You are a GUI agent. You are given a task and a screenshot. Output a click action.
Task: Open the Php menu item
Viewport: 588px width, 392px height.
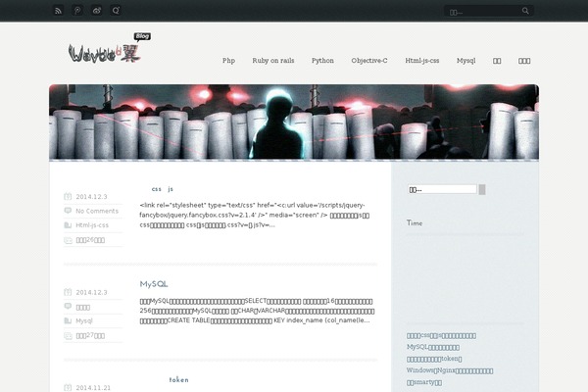pyautogui.click(x=228, y=61)
